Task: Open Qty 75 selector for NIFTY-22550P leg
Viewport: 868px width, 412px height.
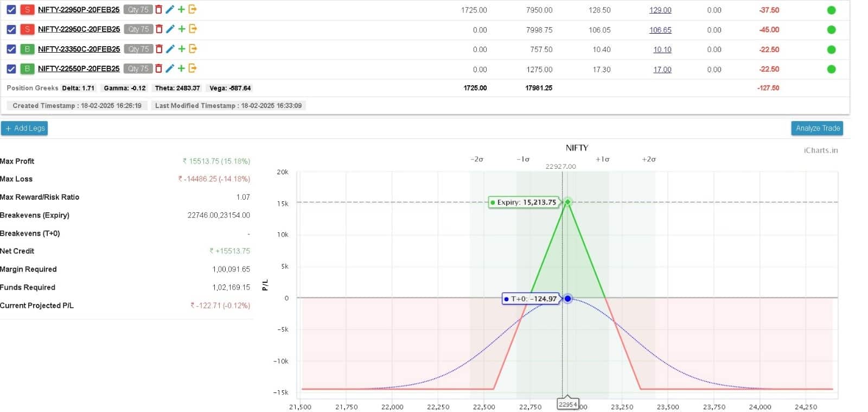Action: [x=138, y=69]
